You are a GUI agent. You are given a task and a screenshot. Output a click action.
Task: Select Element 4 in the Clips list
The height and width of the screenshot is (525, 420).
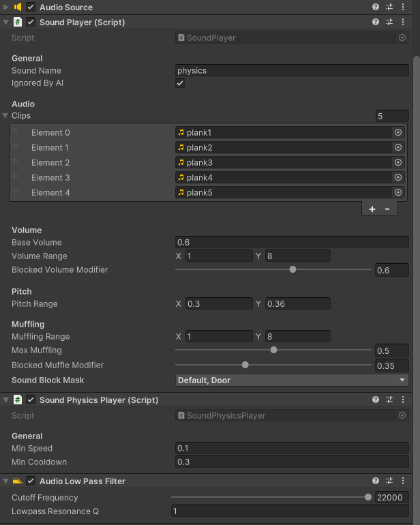point(50,192)
